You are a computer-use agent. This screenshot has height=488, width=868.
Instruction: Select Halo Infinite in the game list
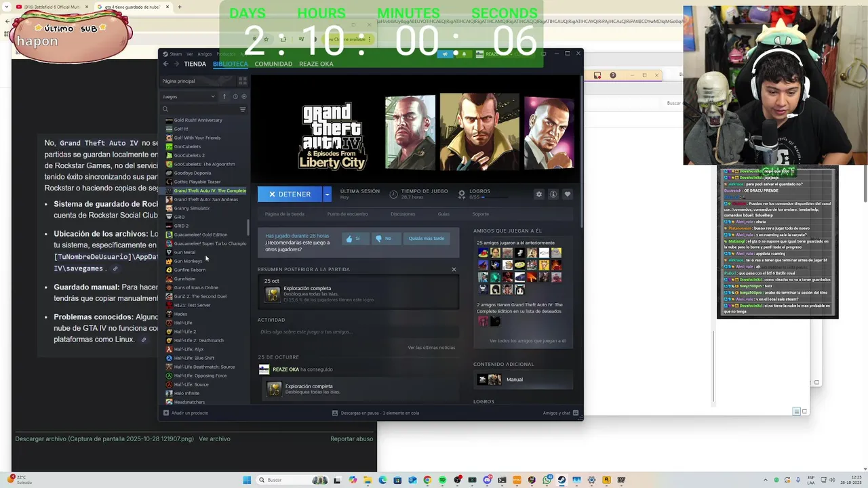(x=186, y=393)
